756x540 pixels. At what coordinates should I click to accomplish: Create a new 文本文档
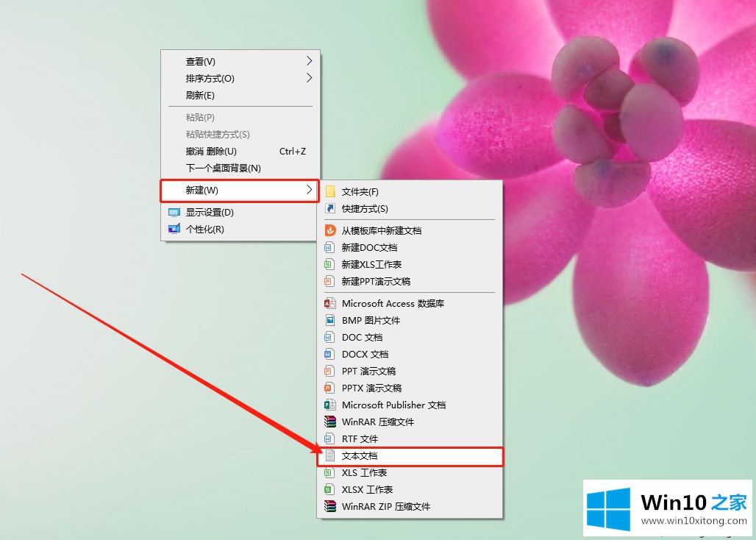coord(410,456)
